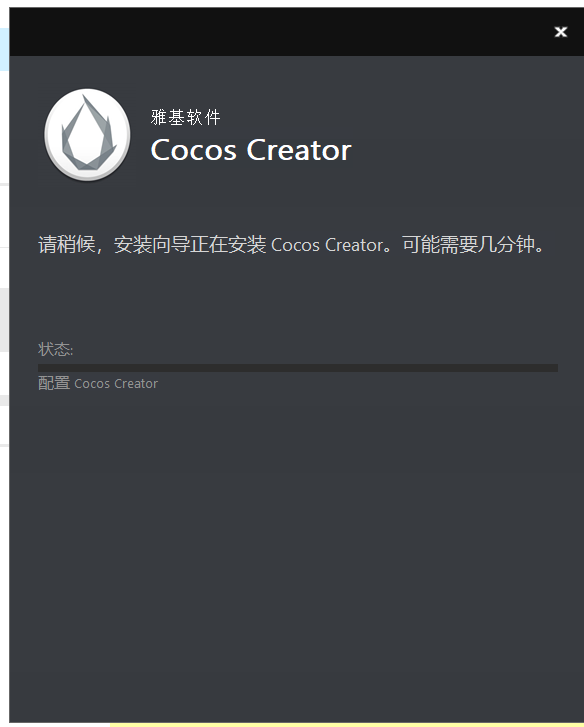
Task: Click 安装向导正在安装 in the message
Action: [x=190, y=244]
